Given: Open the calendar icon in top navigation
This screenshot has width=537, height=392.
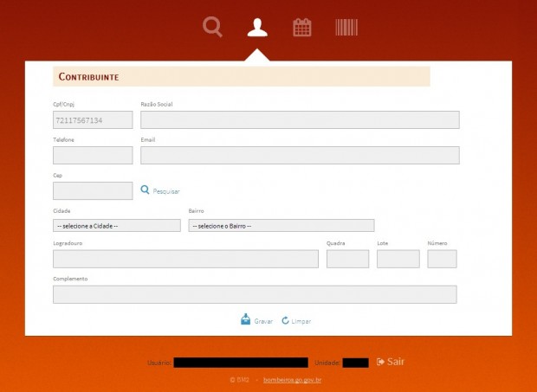Looking at the screenshot, I should pos(301,28).
